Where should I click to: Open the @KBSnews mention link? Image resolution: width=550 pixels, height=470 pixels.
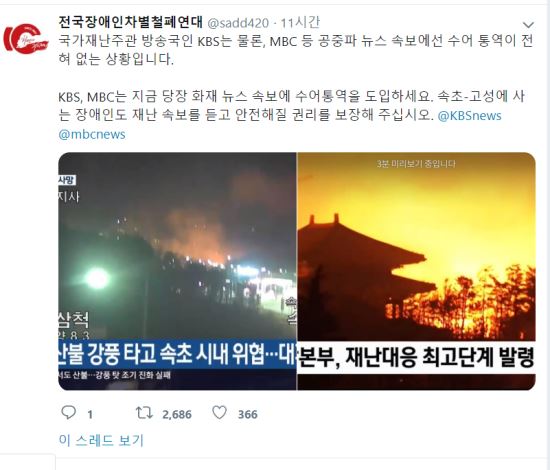tap(470, 116)
